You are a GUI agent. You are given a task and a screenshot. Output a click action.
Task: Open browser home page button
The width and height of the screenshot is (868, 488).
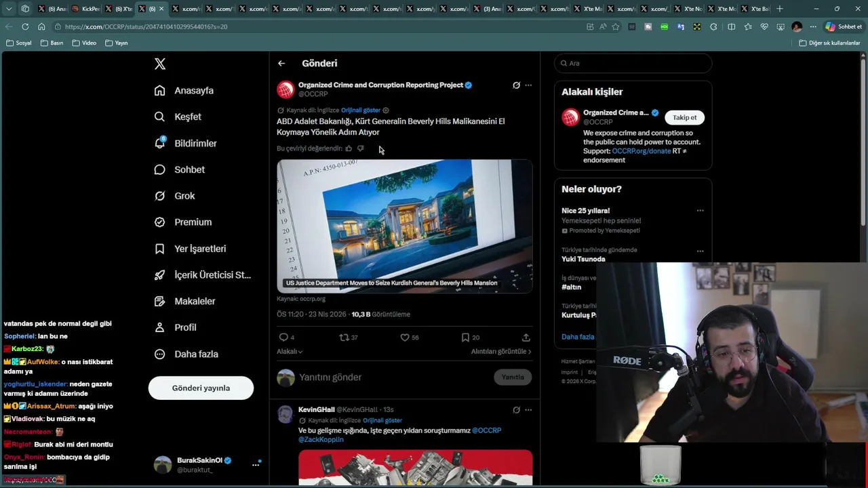[x=41, y=26]
